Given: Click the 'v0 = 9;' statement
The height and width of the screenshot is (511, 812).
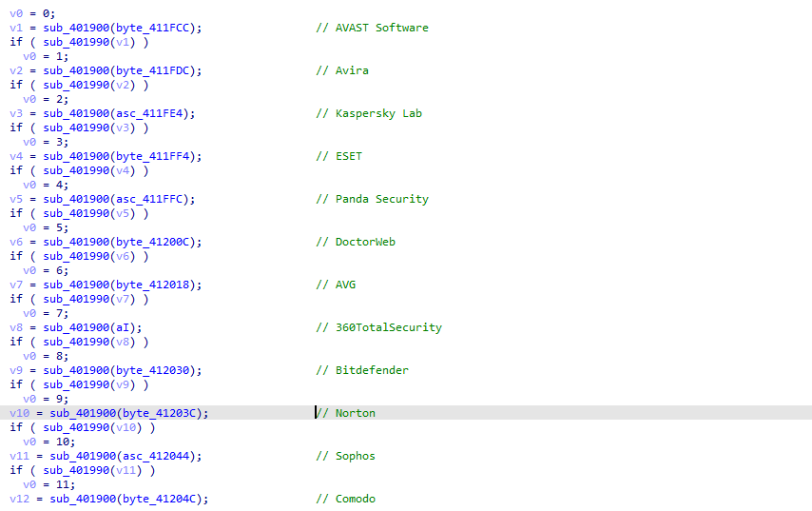Looking at the screenshot, I should [46, 399].
